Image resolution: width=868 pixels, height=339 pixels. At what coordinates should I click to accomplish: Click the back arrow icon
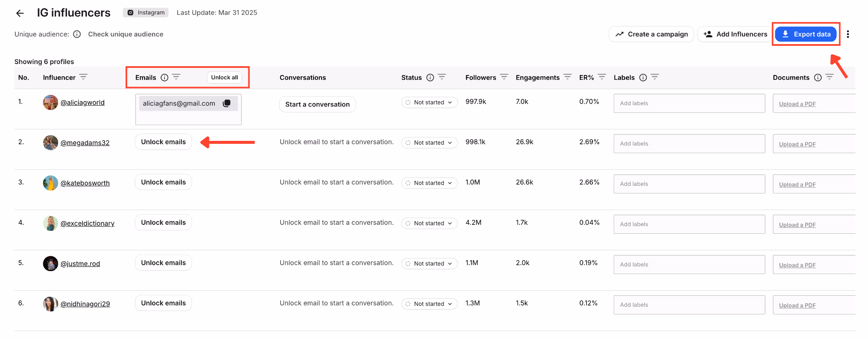(20, 13)
